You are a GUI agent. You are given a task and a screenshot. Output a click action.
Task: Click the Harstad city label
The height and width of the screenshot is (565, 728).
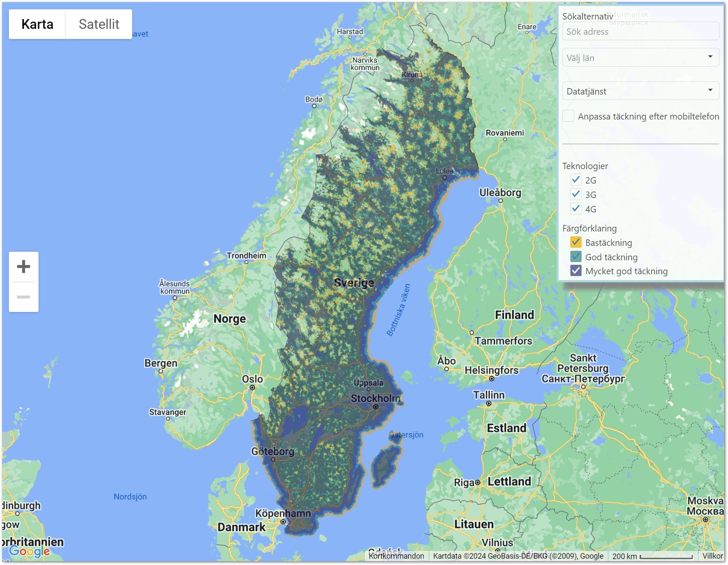pos(350,31)
